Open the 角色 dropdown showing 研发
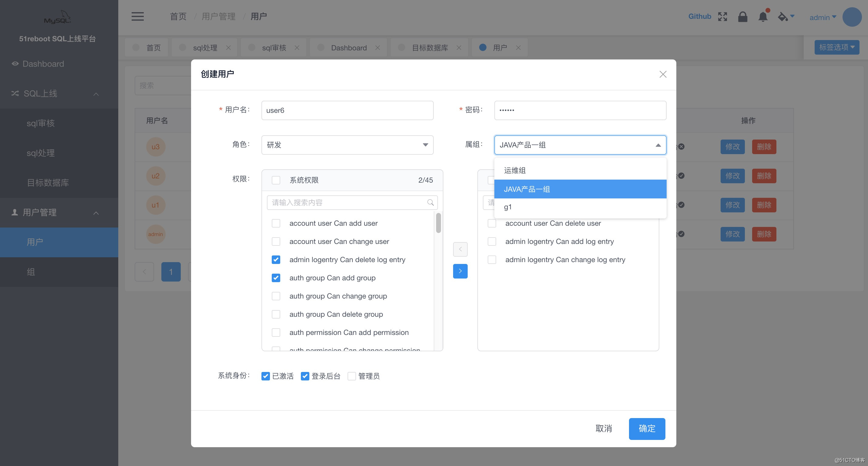868x466 pixels. [x=347, y=145]
